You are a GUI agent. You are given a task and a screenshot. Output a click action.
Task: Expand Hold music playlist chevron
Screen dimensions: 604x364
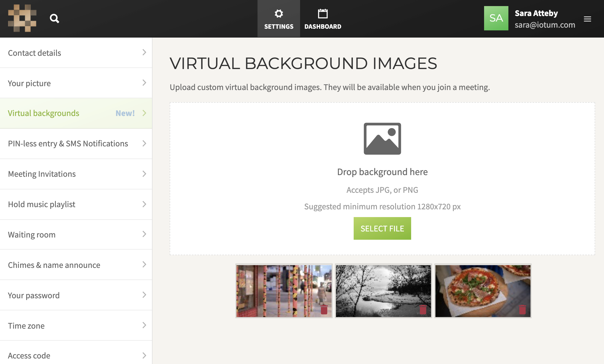[x=144, y=204]
